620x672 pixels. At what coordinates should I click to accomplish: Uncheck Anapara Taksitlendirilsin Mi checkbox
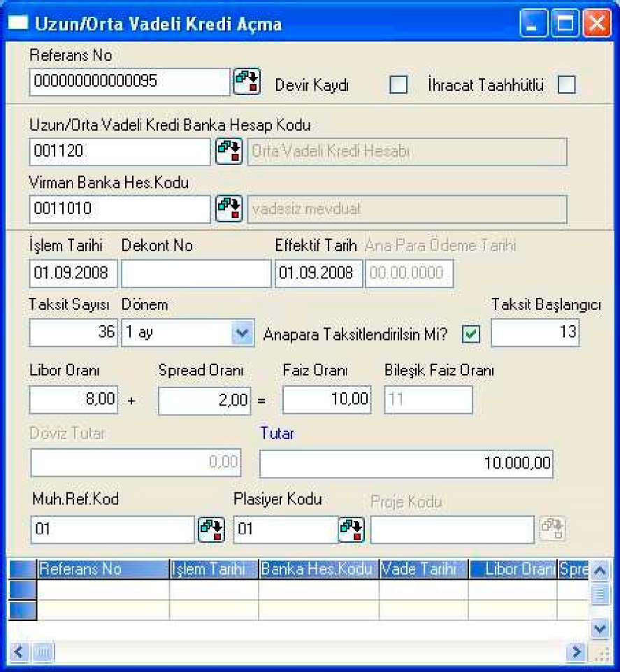coord(471,334)
